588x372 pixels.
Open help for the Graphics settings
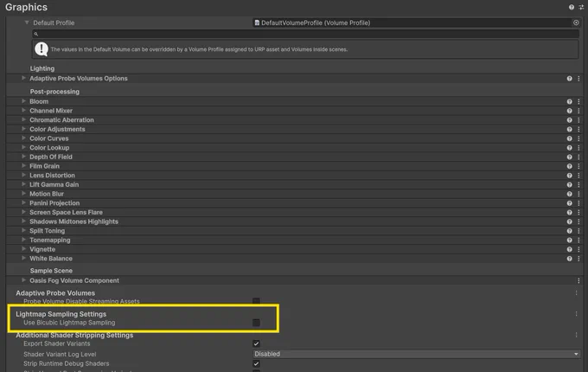[571, 7]
